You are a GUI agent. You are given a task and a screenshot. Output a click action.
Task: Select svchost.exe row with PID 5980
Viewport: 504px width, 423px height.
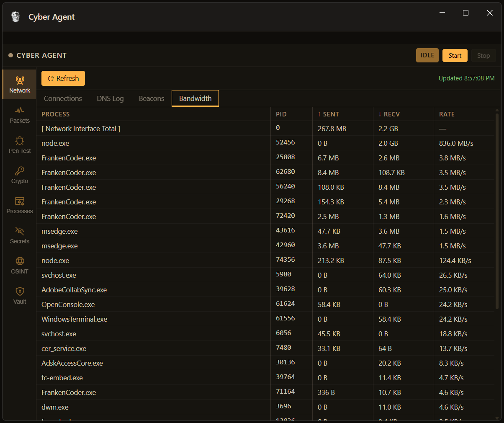(265, 275)
